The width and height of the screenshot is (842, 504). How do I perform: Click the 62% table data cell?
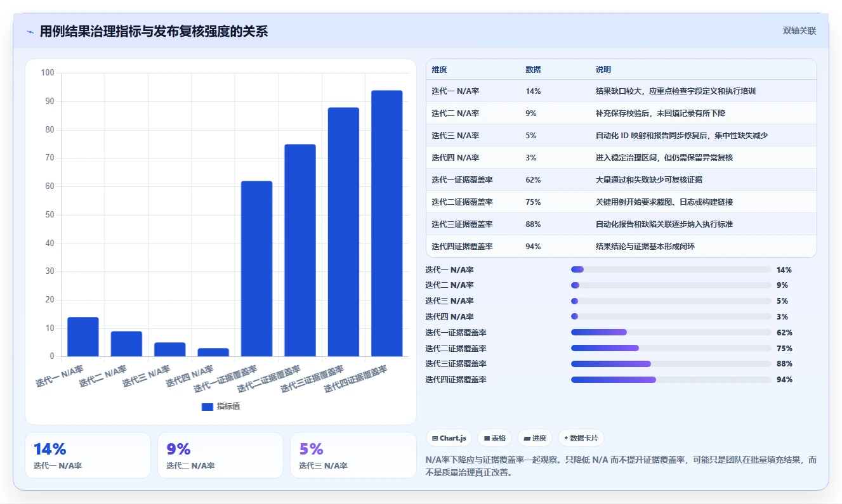click(x=533, y=180)
